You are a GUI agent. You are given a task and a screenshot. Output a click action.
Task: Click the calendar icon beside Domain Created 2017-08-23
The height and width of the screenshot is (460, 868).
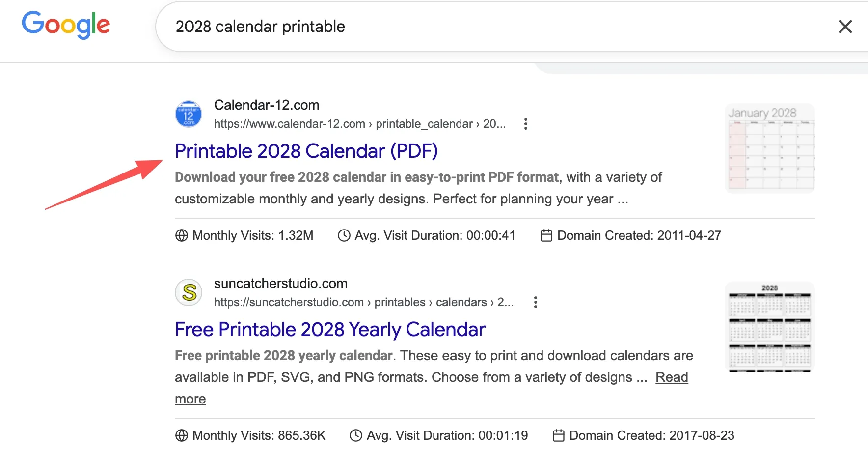558,435
